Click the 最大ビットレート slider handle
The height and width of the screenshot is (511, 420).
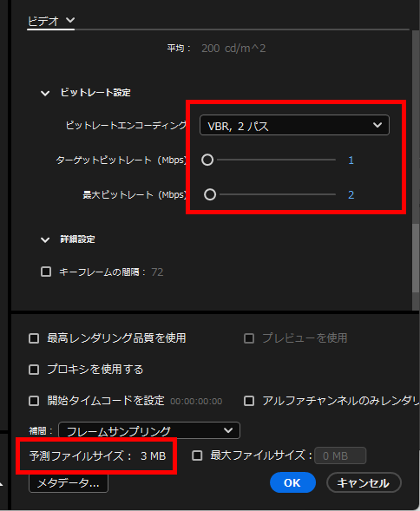point(210,194)
